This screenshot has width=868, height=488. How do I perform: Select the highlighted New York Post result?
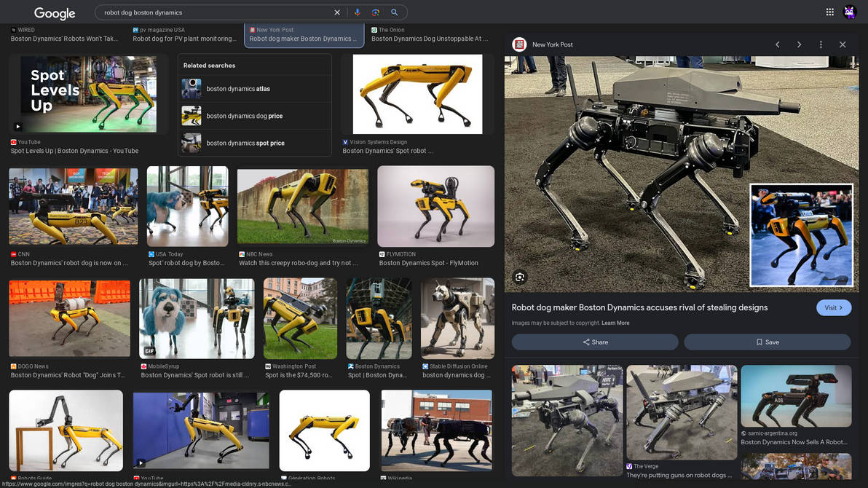click(x=304, y=35)
